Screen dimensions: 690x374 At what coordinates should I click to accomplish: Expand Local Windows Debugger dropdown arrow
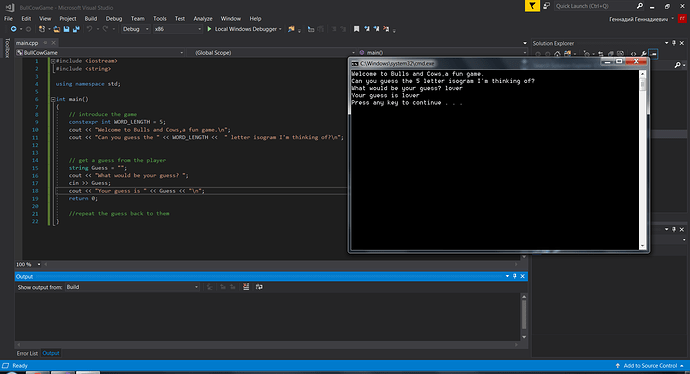(x=280, y=29)
